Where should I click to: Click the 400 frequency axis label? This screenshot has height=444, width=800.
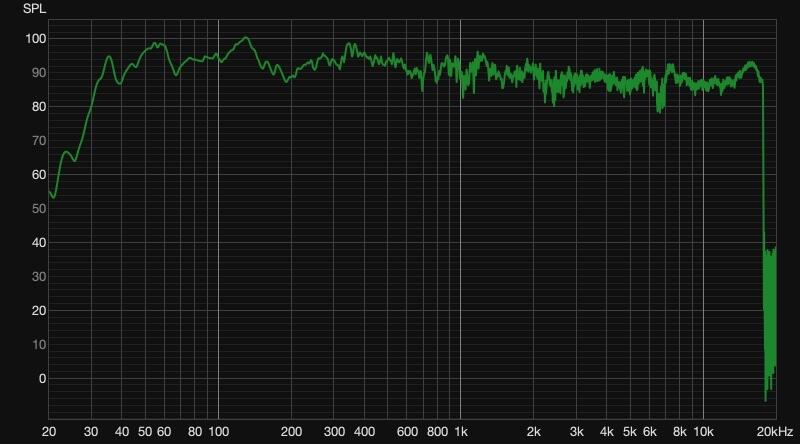[364, 432]
